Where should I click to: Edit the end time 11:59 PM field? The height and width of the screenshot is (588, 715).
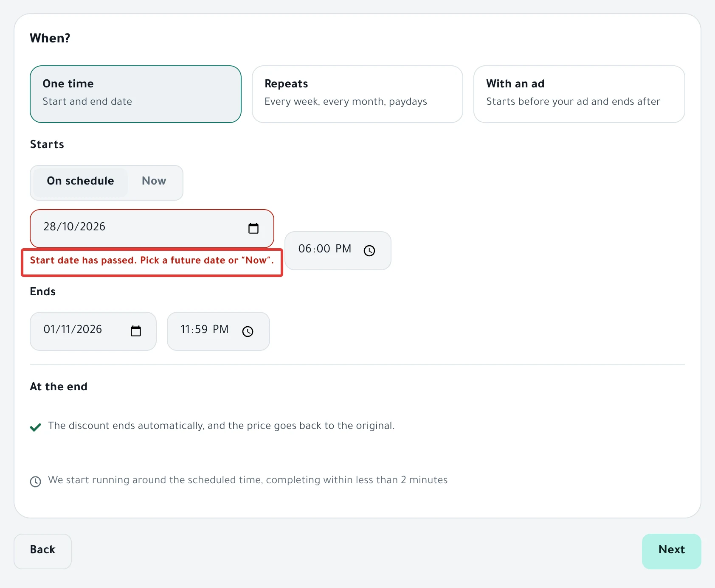tap(218, 331)
